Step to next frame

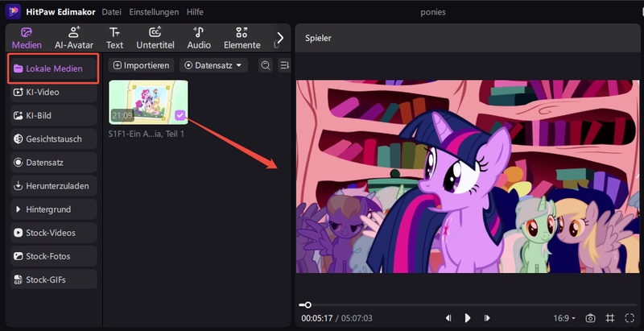point(487,318)
